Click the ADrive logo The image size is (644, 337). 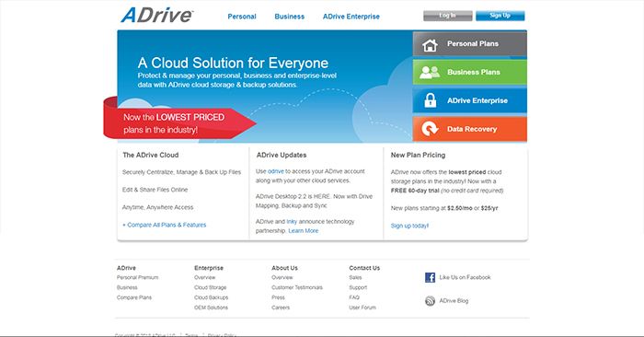click(156, 16)
